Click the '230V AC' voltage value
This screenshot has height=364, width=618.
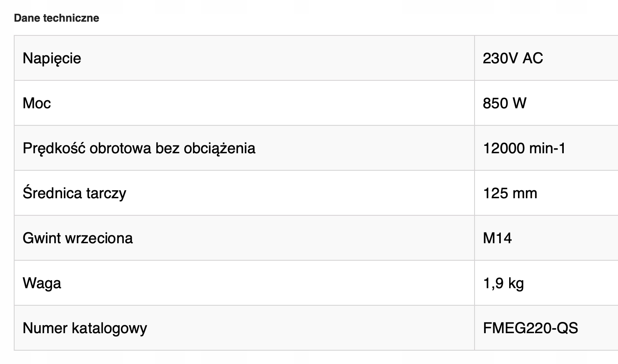(x=512, y=58)
